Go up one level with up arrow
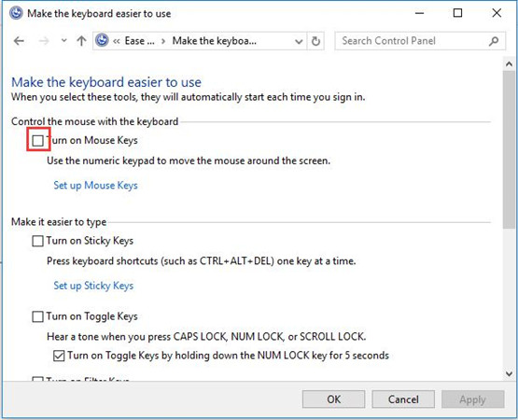The width and height of the screenshot is (518, 420). (x=81, y=41)
